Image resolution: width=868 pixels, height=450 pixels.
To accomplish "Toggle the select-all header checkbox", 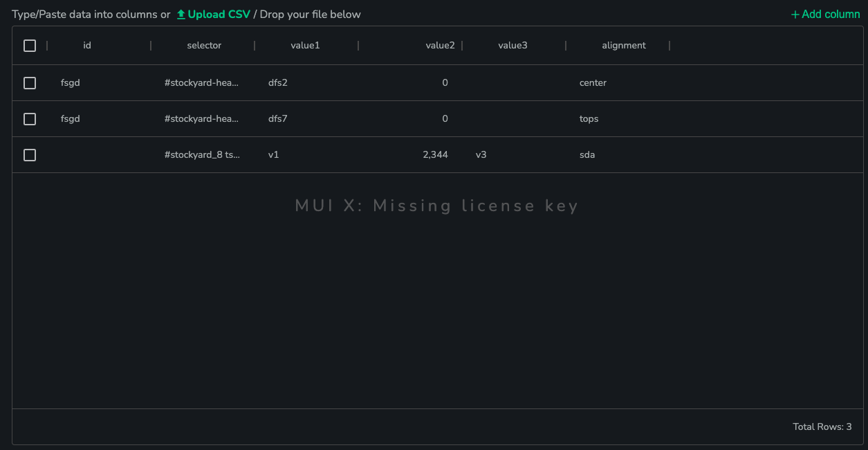I will point(30,46).
